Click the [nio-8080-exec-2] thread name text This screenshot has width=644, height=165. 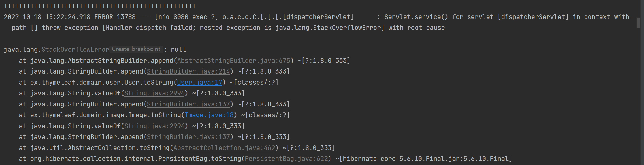coord(186,17)
